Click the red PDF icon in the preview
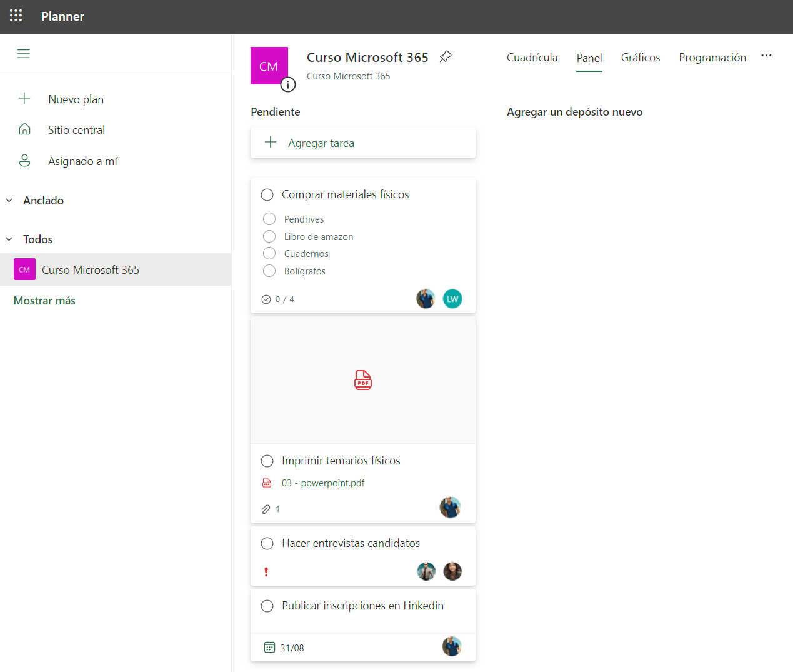The width and height of the screenshot is (793, 672). tap(363, 380)
